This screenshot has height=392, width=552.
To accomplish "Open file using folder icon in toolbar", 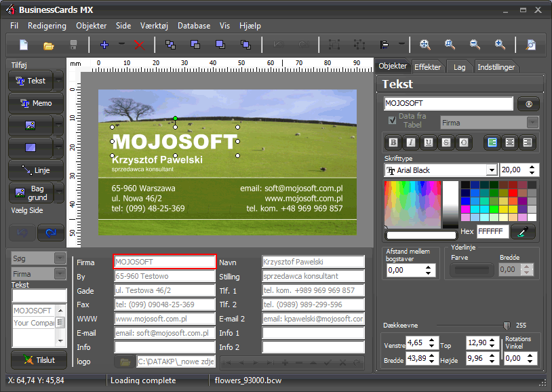I will (49, 45).
